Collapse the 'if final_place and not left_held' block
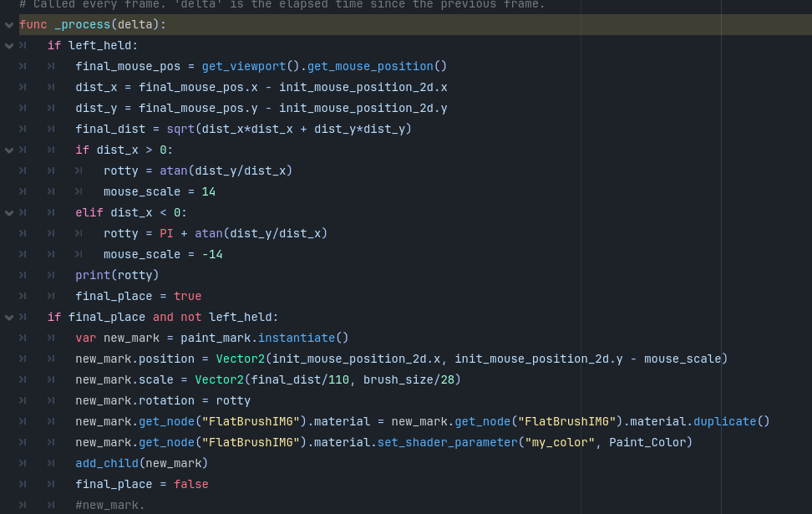 pos(9,318)
